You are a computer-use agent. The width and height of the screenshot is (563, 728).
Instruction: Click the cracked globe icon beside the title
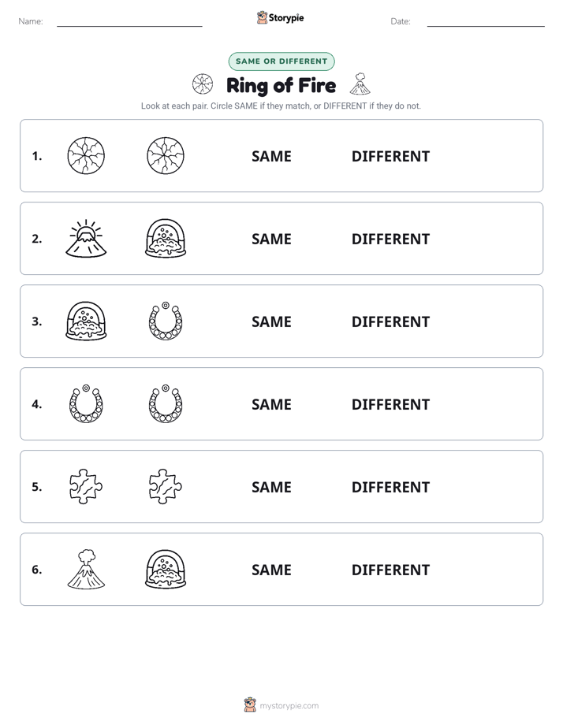click(x=203, y=84)
